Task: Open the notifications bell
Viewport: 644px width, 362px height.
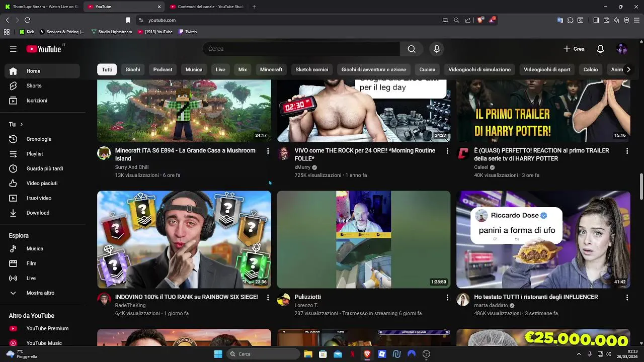Action: pyautogui.click(x=600, y=49)
